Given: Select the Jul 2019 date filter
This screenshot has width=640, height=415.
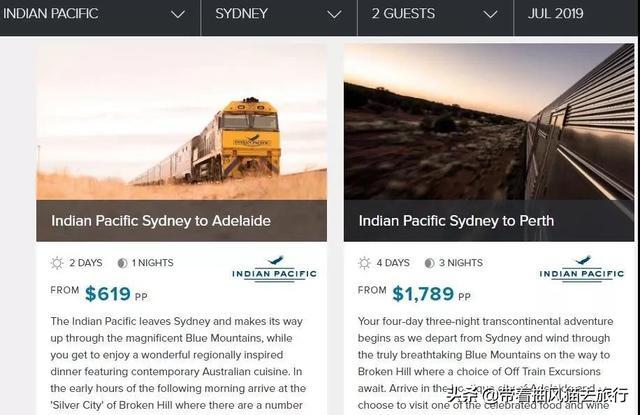Looking at the screenshot, I should tap(576, 16).
